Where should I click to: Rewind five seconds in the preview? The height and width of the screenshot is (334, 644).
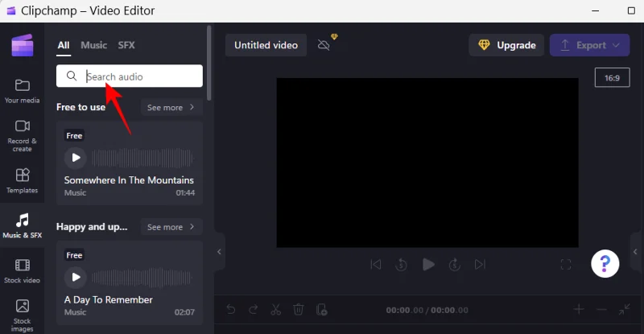tap(401, 265)
